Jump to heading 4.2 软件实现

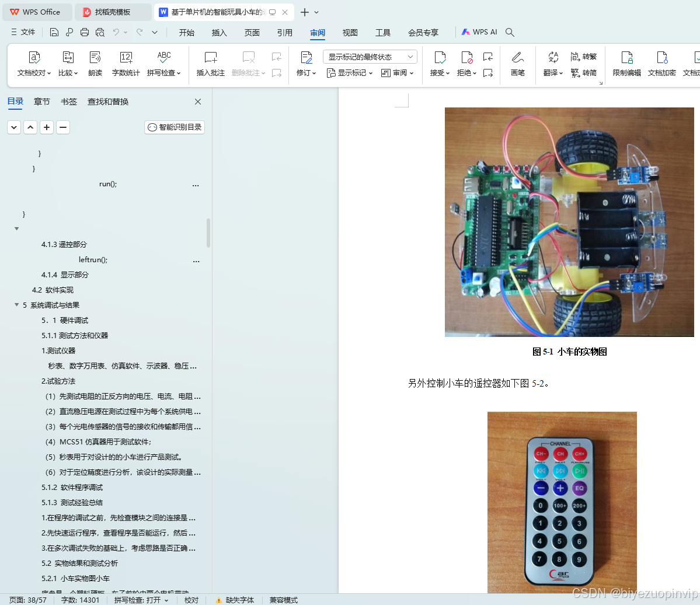tap(53, 290)
